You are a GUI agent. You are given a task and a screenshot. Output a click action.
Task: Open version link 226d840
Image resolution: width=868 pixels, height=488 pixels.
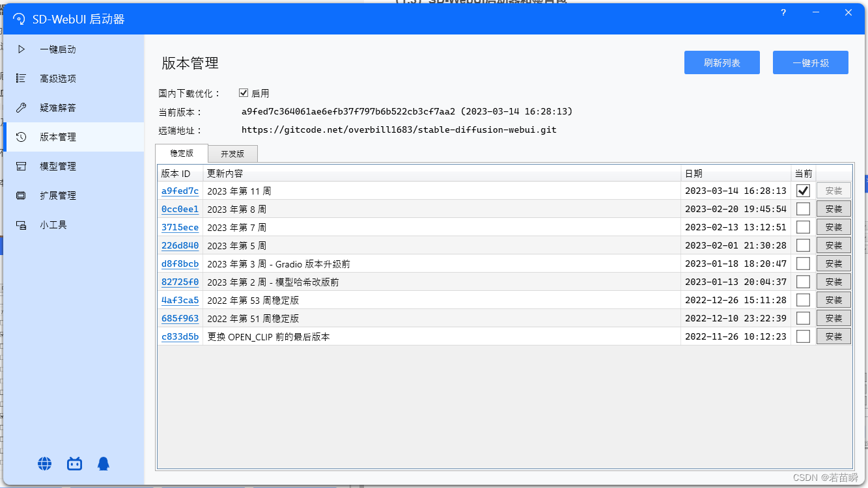(180, 245)
